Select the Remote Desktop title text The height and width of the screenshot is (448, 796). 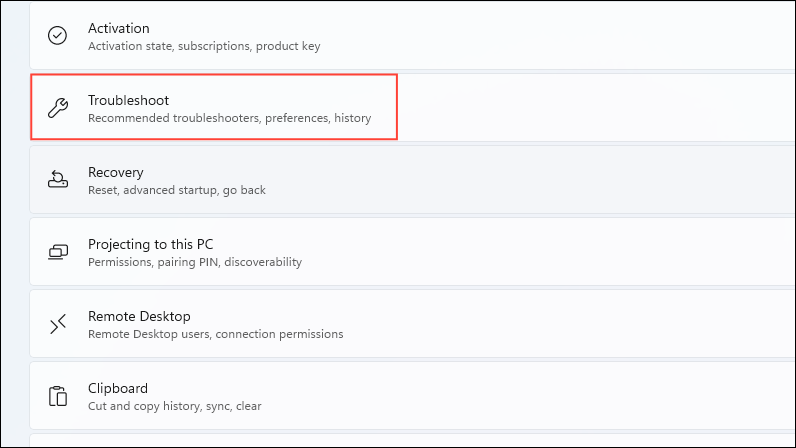(x=139, y=316)
